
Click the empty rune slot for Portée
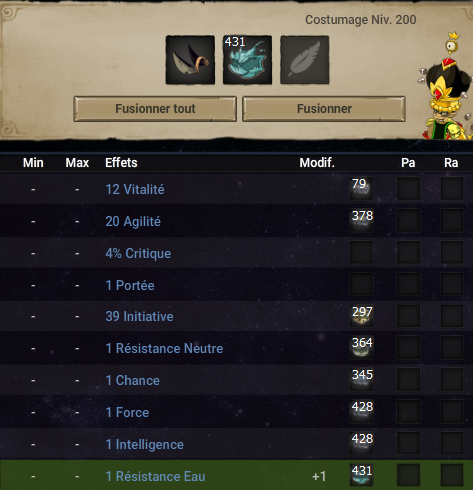click(x=361, y=284)
